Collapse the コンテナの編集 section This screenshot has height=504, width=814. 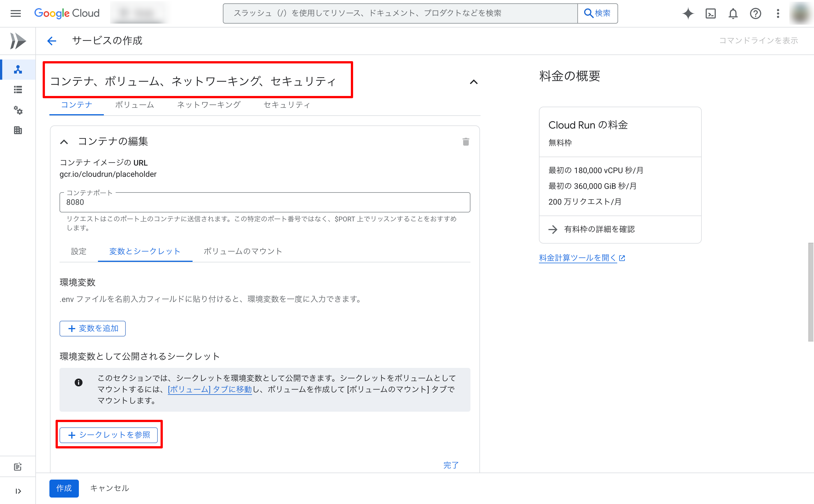click(x=64, y=142)
